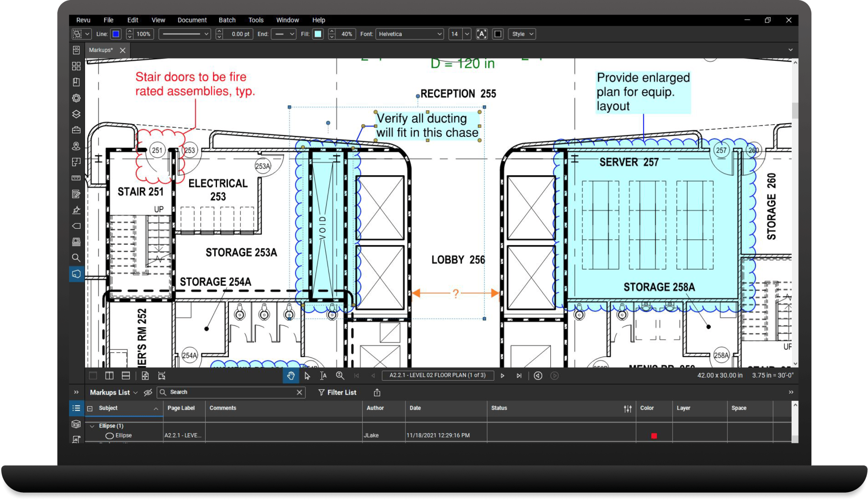Viewport: 868px width, 501px height.
Task: Open the Search panel magnifier icon
Action: (76, 258)
